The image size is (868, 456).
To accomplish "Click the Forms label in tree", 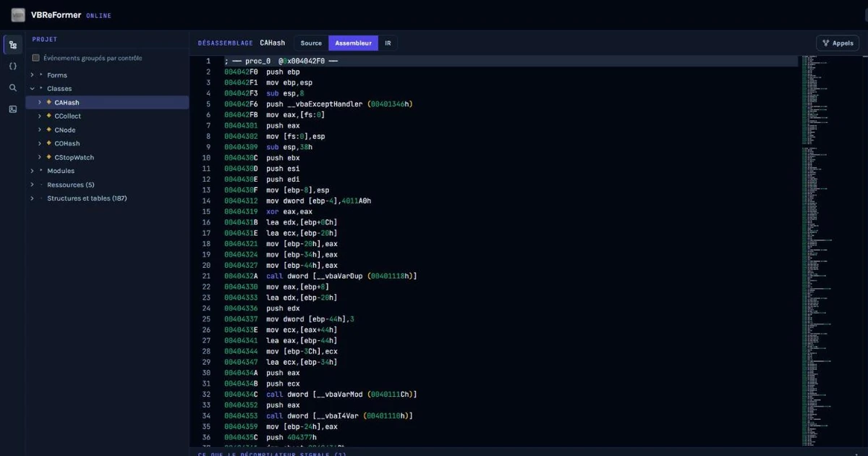I will (x=57, y=75).
